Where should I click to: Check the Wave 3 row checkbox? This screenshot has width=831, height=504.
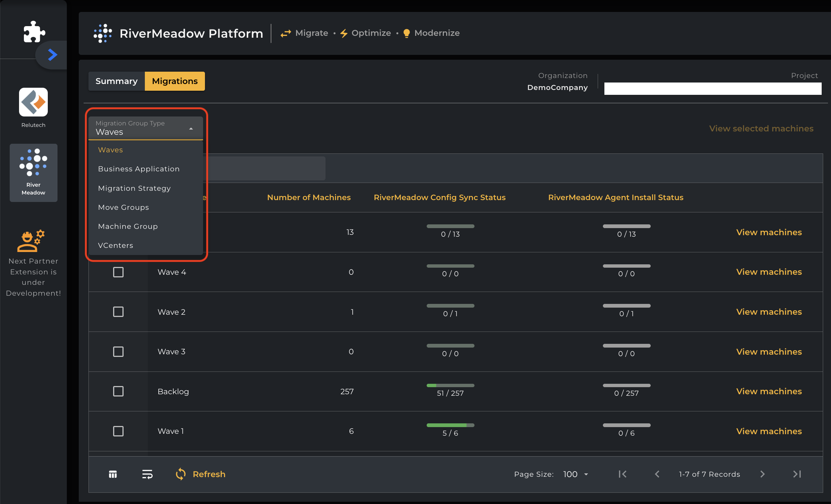coord(118,352)
